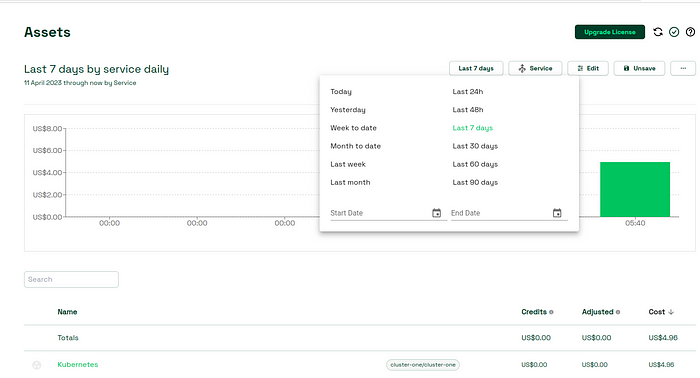Open the Service aggregation dropdown
The height and width of the screenshot is (378, 700).
[x=535, y=68]
